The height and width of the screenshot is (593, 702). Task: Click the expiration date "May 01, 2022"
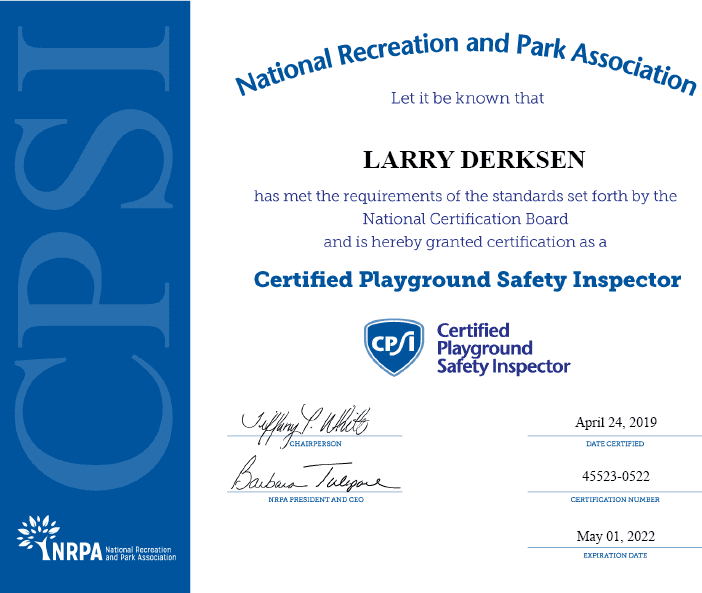(x=616, y=536)
